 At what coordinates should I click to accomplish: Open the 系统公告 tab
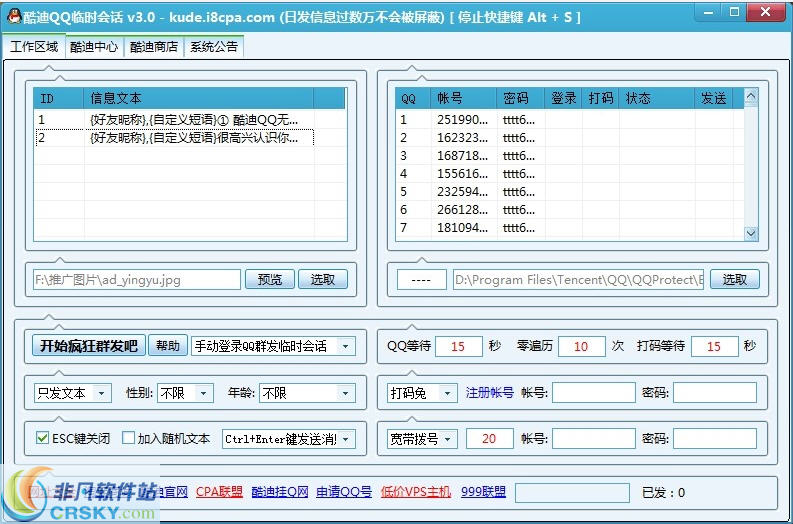click(214, 48)
